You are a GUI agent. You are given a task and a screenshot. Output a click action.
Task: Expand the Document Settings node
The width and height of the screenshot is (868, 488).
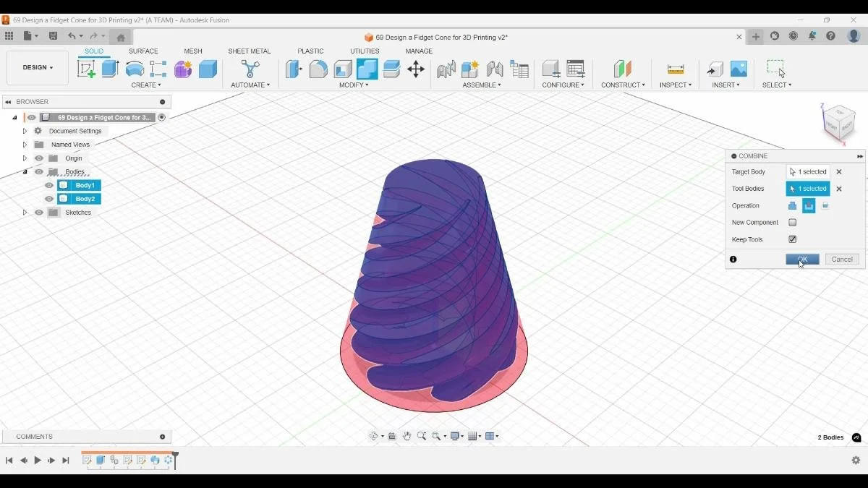pos(25,131)
